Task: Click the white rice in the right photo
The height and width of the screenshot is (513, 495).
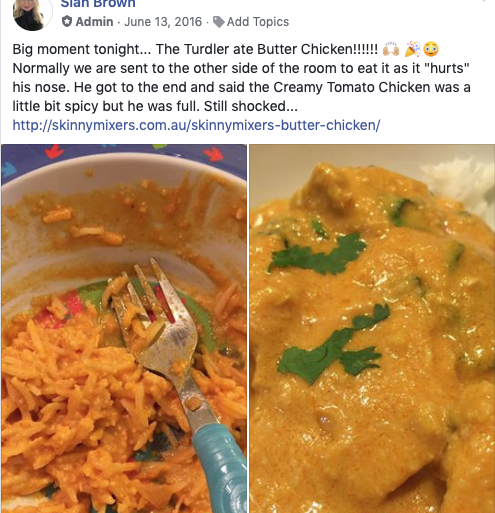Action: 462,182
